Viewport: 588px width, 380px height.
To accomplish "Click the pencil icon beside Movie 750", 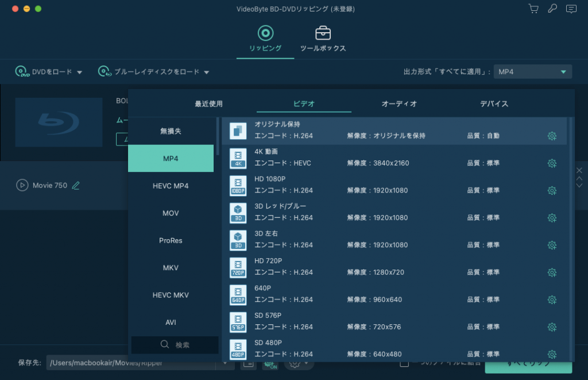I will pos(76,185).
